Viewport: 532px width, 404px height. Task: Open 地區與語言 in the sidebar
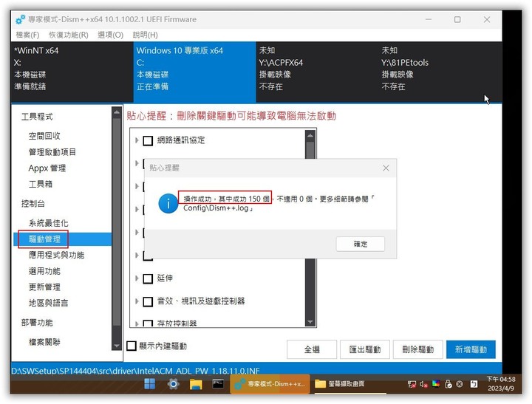pyautogui.click(x=49, y=303)
